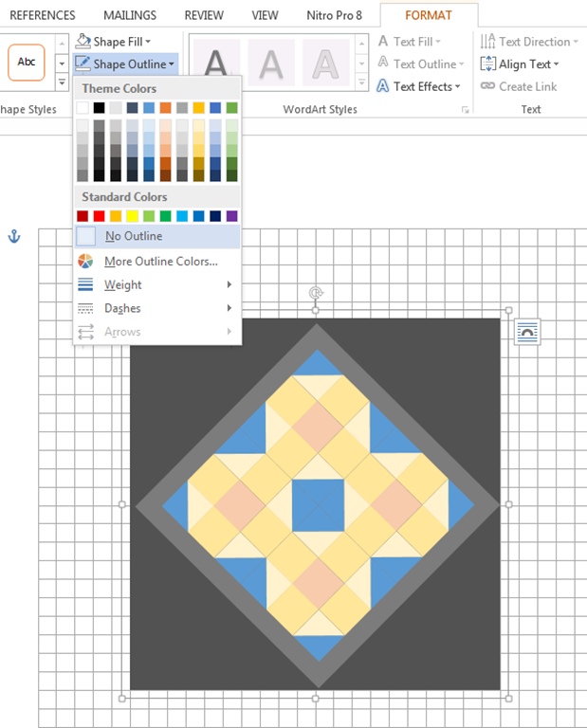This screenshot has height=728, width=587.
Task: Switch to the REFERENCES tab
Action: (43, 15)
